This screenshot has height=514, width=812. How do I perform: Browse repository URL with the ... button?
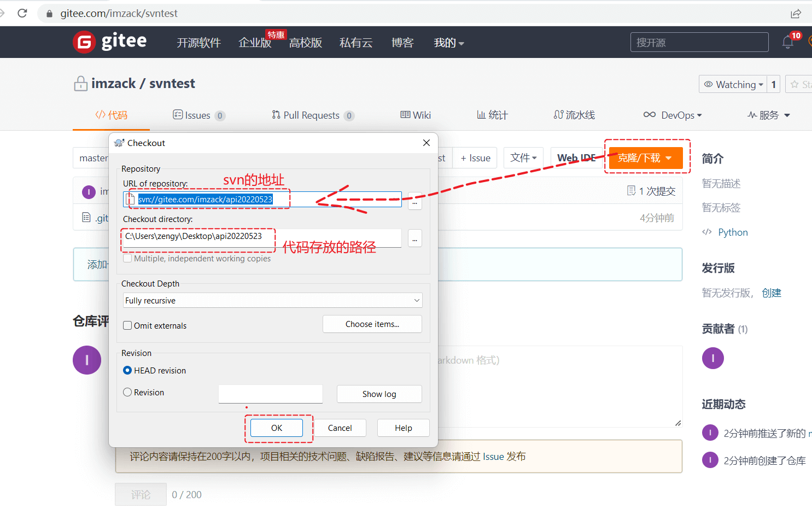coord(415,200)
